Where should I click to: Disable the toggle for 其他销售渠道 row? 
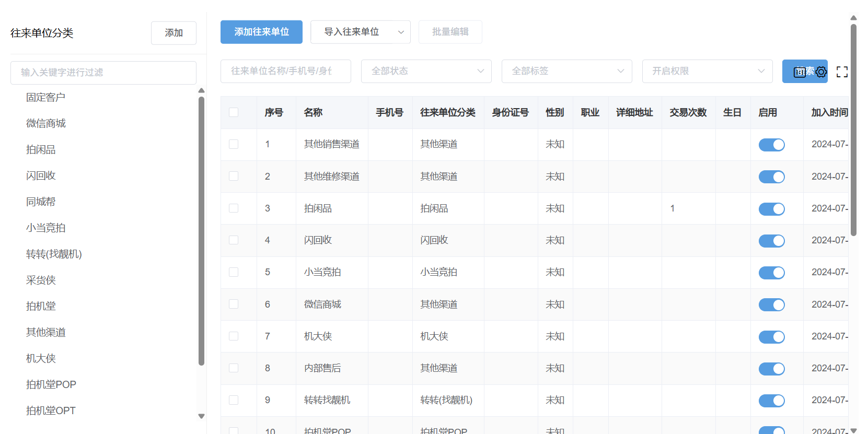click(x=771, y=145)
